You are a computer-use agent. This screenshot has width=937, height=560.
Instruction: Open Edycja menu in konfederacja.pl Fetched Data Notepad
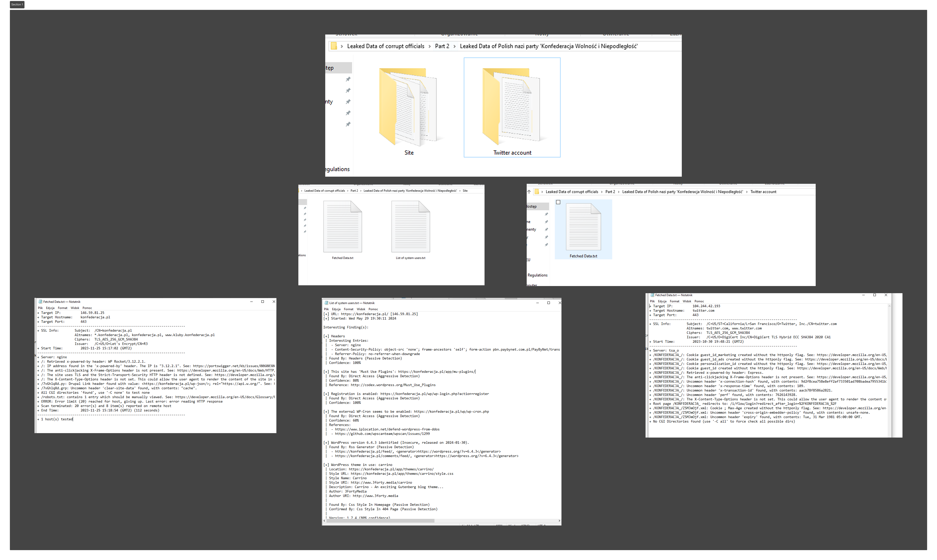point(50,308)
